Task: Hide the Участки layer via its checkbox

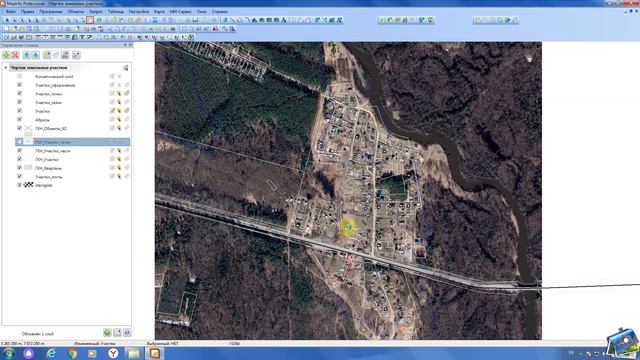Action: [19, 111]
